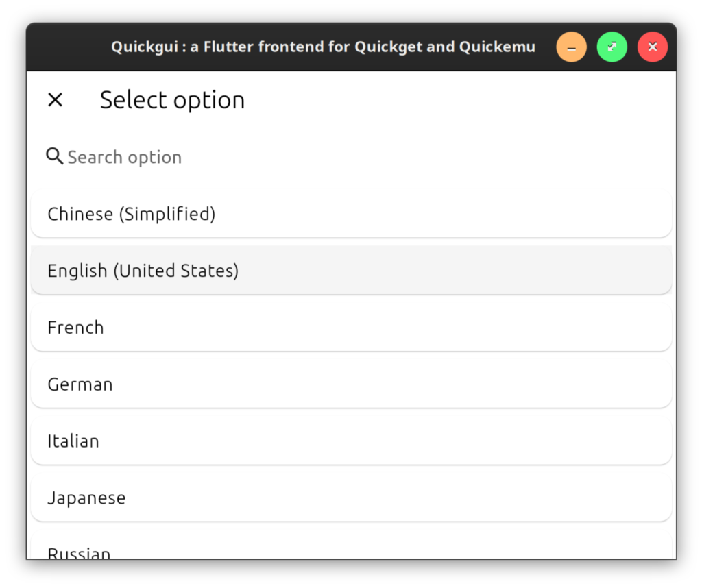Choose the first language in the list
This screenshot has width=702, height=588.
[x=351, y=214]
